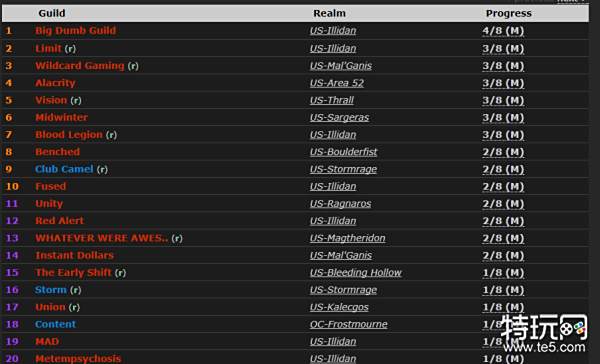Open the US-Thrall realm link
600x364 pixels.
coord(332,100)
